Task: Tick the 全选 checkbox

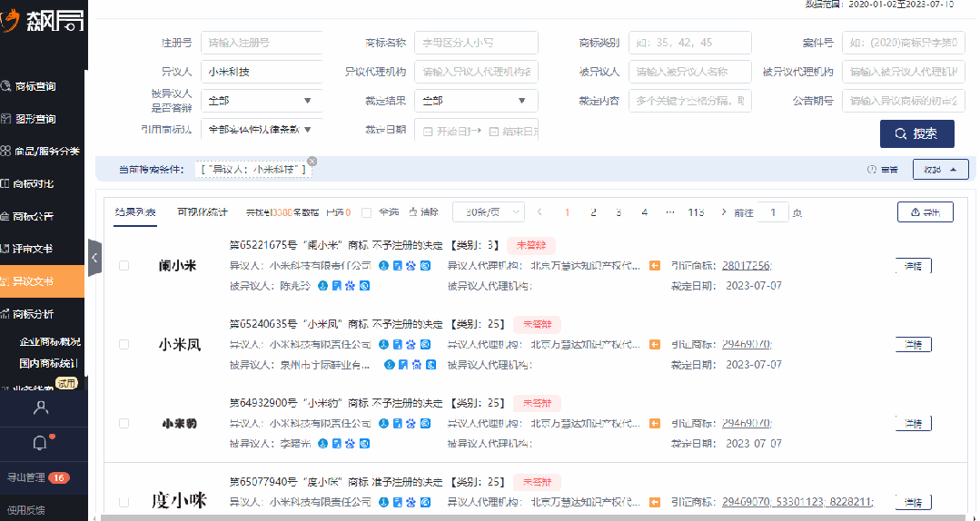Action: pos(367,212)
